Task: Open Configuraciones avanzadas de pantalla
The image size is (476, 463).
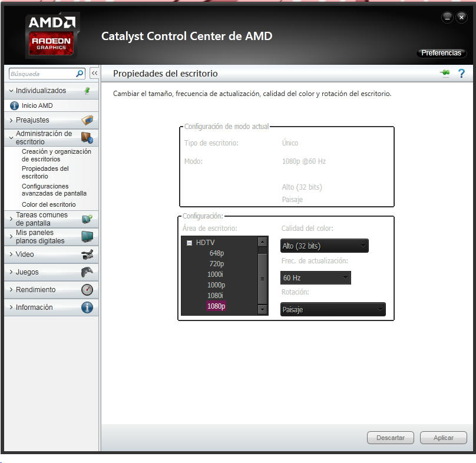Action: click(x=54, y=190)
